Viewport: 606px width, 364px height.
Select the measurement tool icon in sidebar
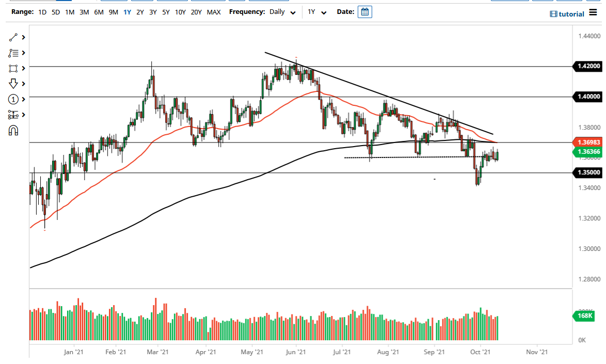coord(13,115)
